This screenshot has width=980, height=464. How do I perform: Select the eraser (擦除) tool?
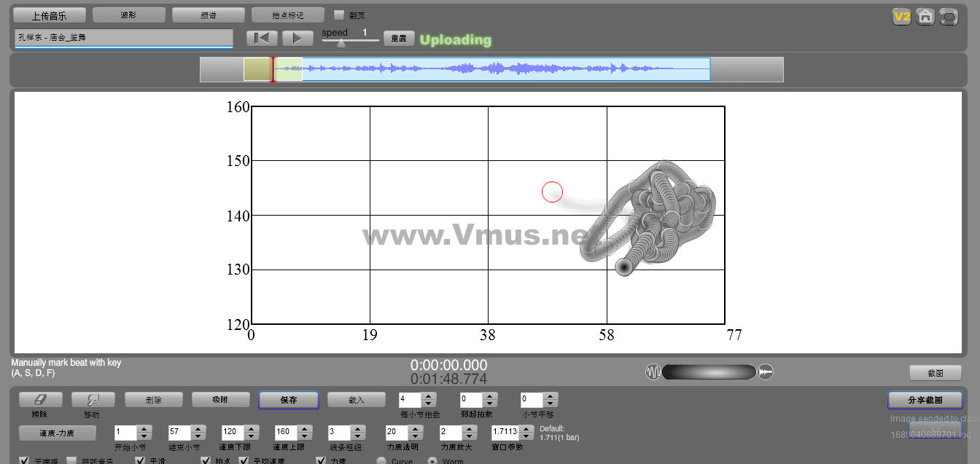coord(40,400)
